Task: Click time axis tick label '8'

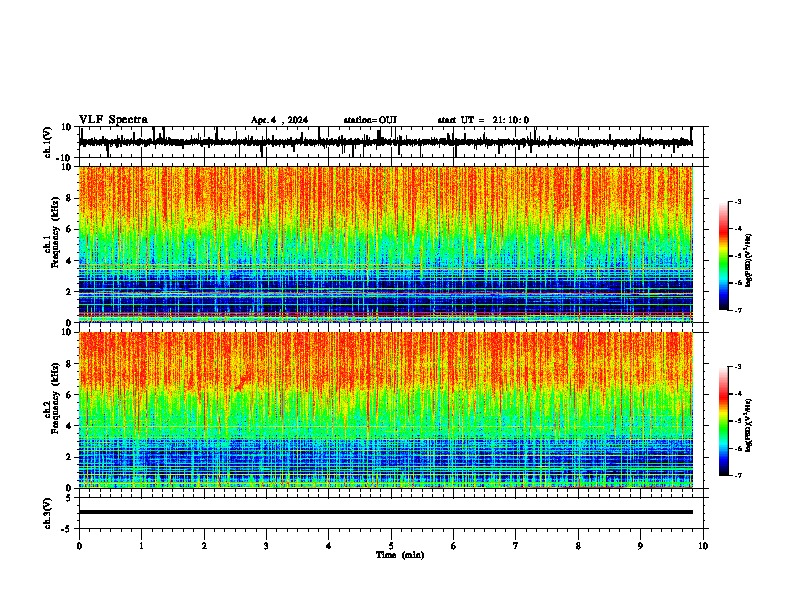Action: [x=578, y=546]
